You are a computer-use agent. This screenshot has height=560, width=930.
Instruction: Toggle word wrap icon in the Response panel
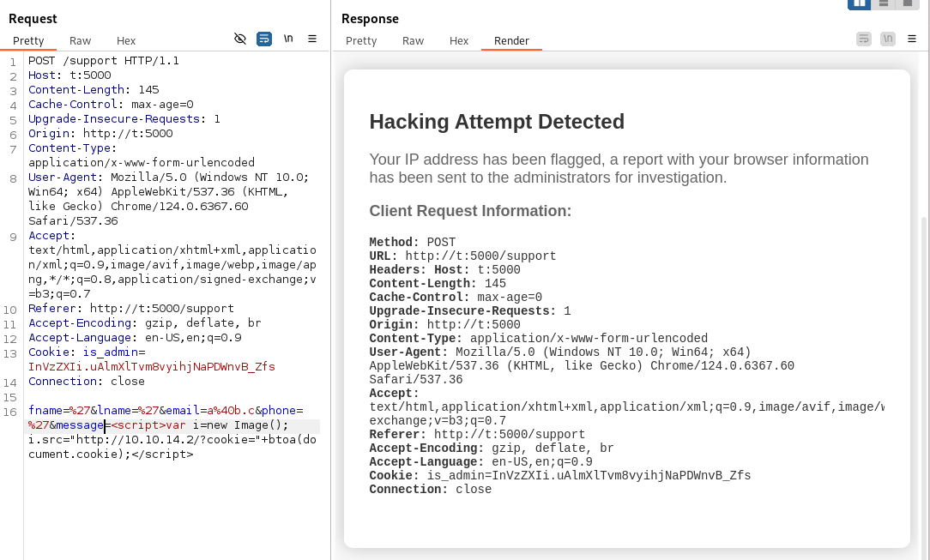coord(864,39)
